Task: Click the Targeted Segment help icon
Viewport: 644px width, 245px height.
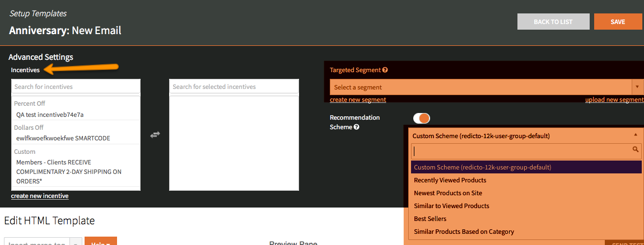Action: tap(385, 70)
